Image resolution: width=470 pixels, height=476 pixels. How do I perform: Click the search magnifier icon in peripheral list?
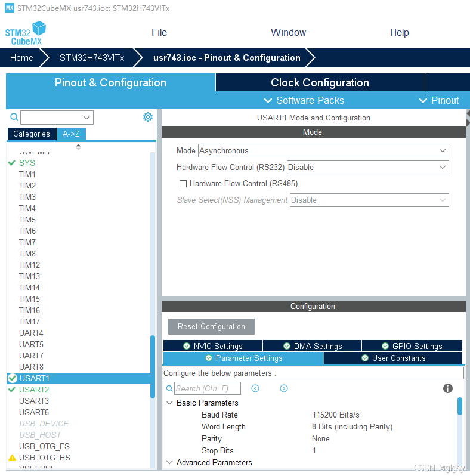[14, 117]
